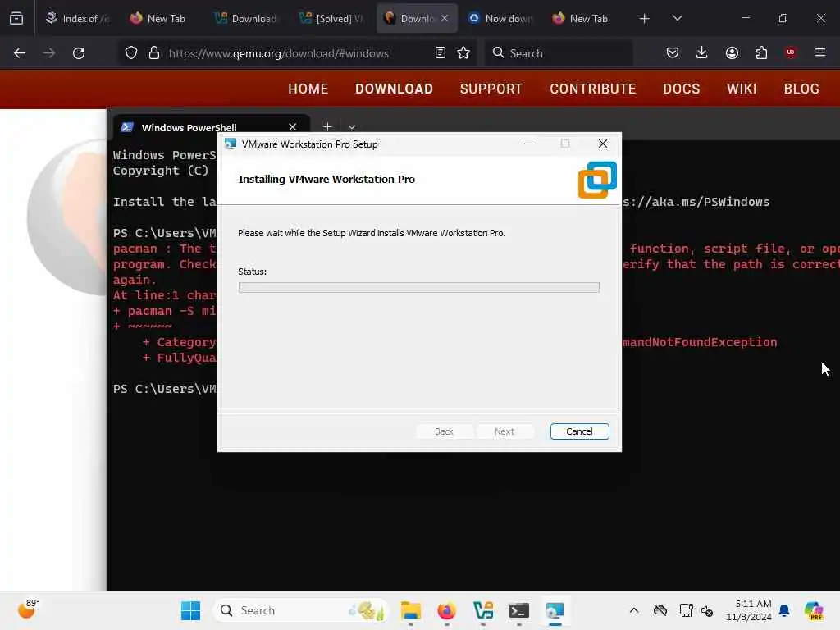Open the WIKI nav link
This screenshot has width=840, height=630.
click(742, 89)
